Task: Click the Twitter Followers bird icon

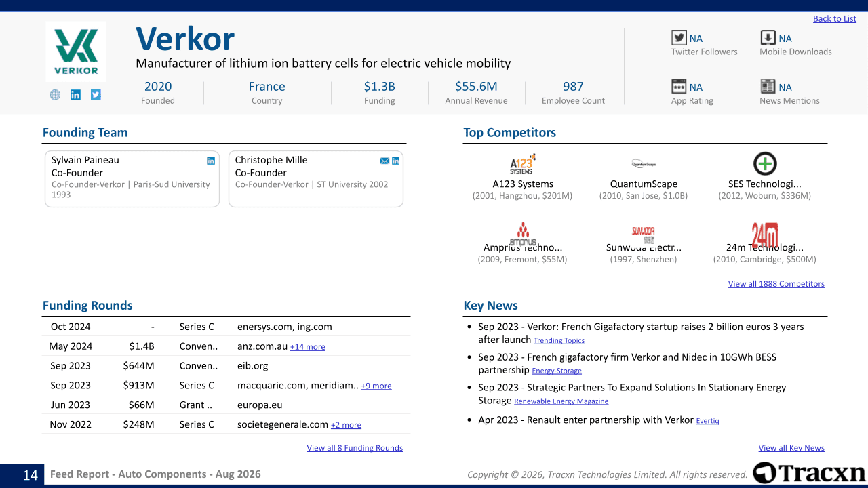Action: pyautogui.click(x=679, y=38)
